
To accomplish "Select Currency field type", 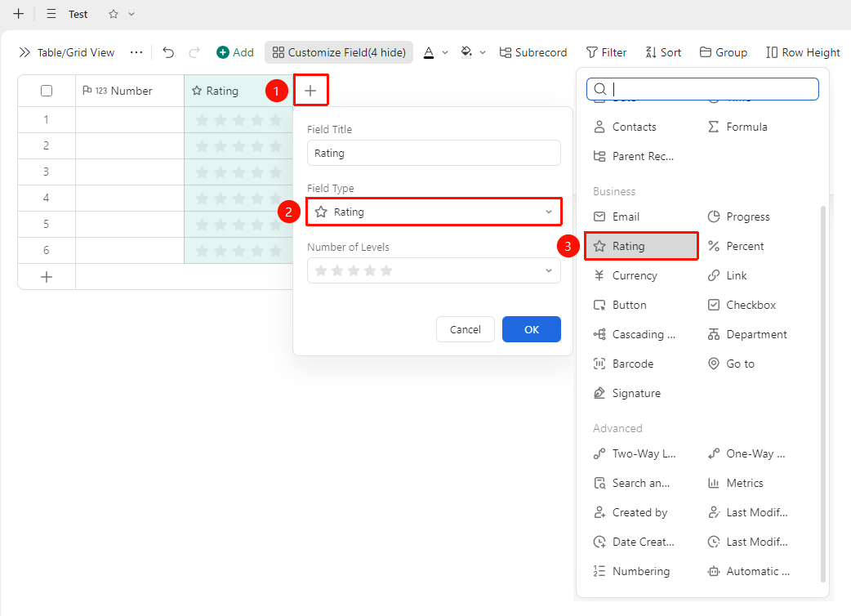I will pyautogui.click(x=626, y=275).
